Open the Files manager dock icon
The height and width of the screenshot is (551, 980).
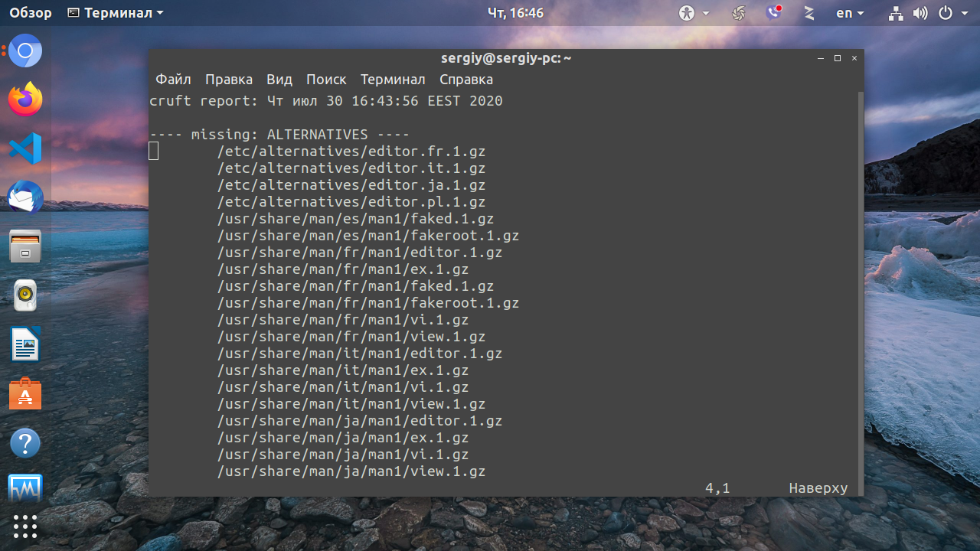25,246
